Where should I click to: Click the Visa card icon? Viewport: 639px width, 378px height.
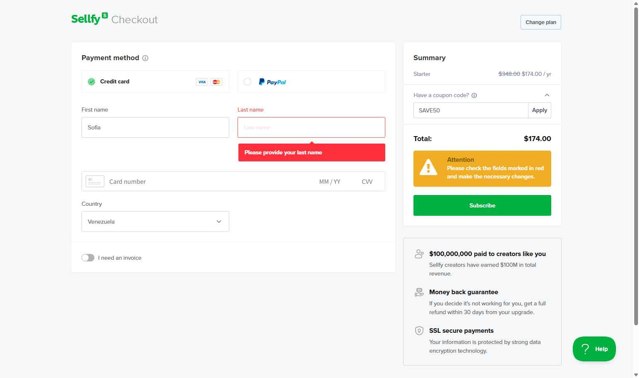202,82
